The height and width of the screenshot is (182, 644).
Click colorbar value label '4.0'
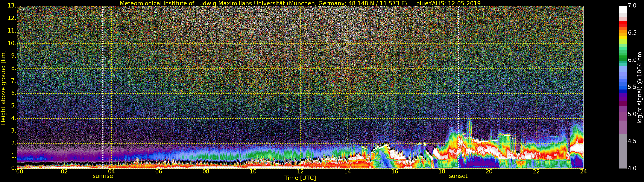click(632, 168)
